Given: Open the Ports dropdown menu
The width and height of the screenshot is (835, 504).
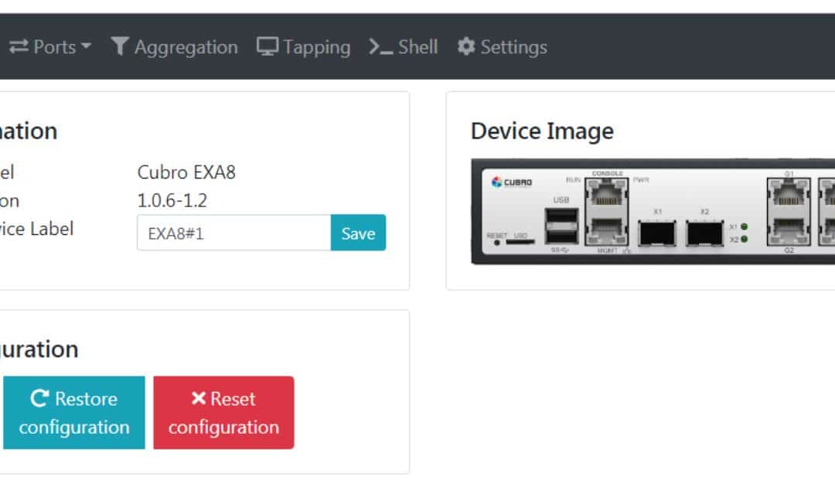Looking at the screenshot, I should [x=50, y=47].
